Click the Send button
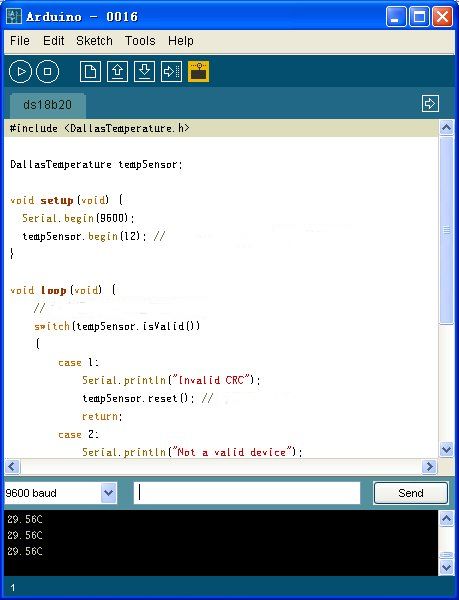 pyautogui.click(x=411, y=493)
